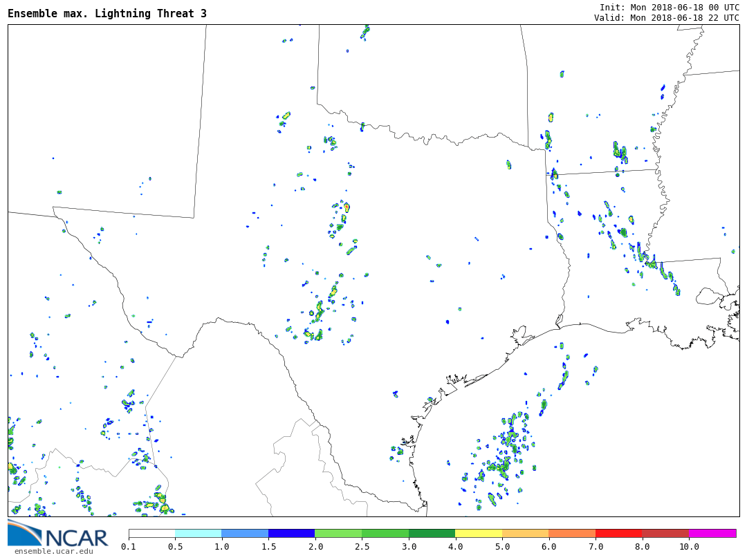Viewport: 747px width, 560px height.
Task: Open the ensemble.ucar.edu link
Action: pyautogui.click(x=53, y=551)
